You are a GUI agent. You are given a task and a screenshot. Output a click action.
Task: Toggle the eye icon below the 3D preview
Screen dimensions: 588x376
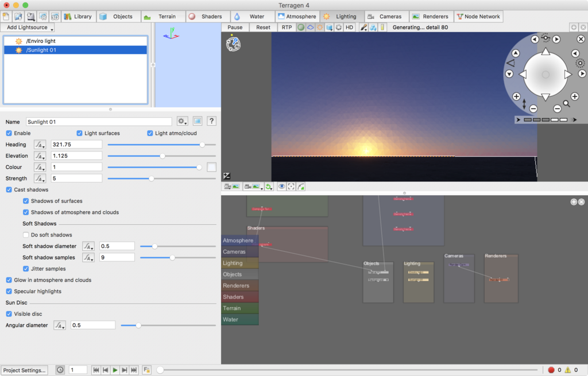pyautogui.click(x=281, y=187)
